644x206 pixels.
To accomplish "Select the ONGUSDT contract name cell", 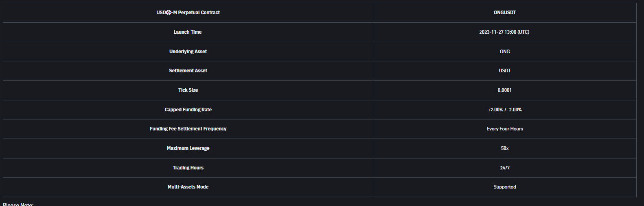I will point(505,13).
